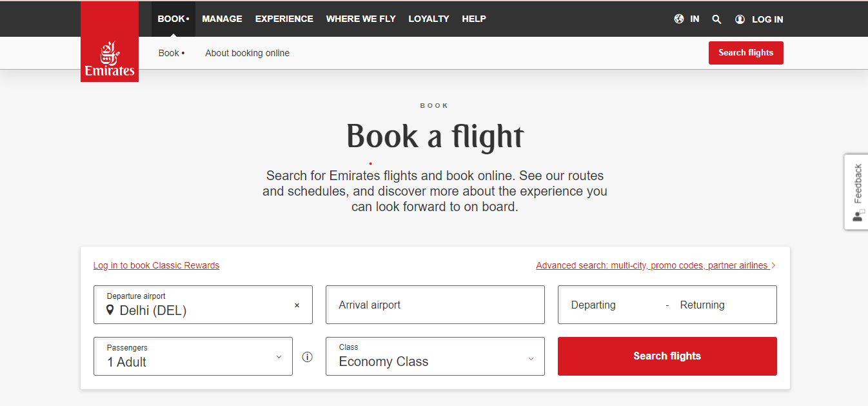This screenshot has height=406, width=868.
Task: Select the About booking online tab
Action: pyautogui.click(x=247, y=53)
